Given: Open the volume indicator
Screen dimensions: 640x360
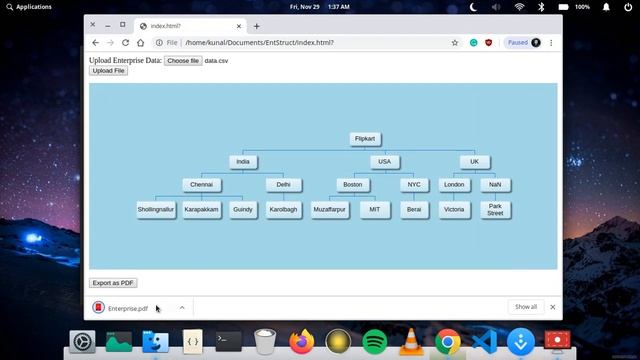Looking at the screenshot, I should coord(496,7).
